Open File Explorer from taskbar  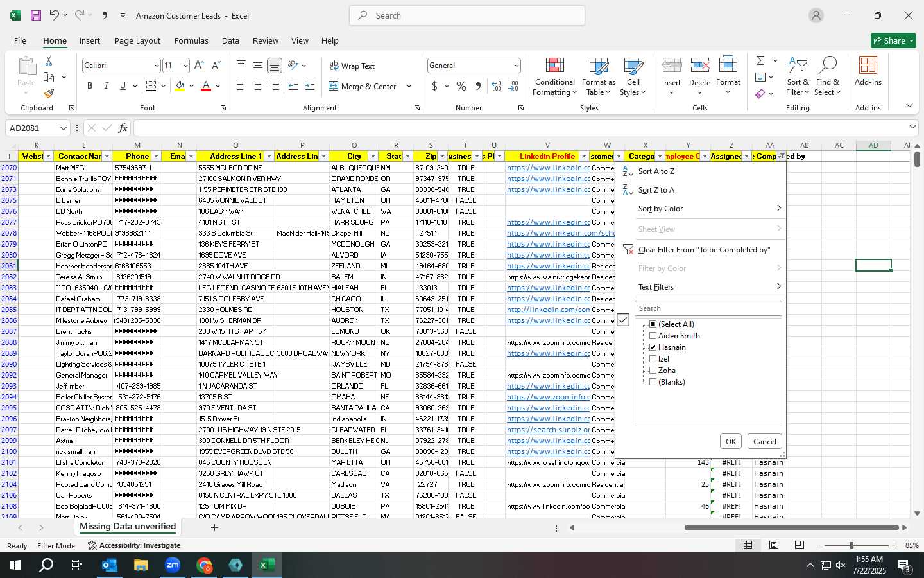tap(141, 565)
